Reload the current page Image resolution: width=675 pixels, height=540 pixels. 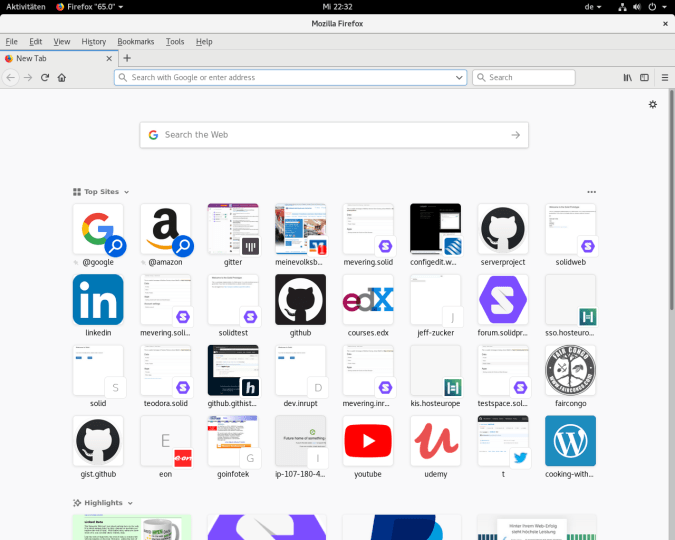click(x=45, y=78)
